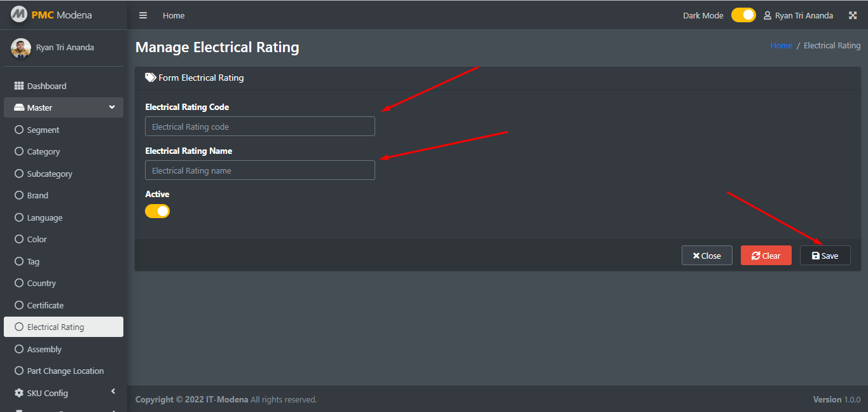The image size is (868, 412).
Task: Click the SKU Config gear icon
Action: pos(19,393)
